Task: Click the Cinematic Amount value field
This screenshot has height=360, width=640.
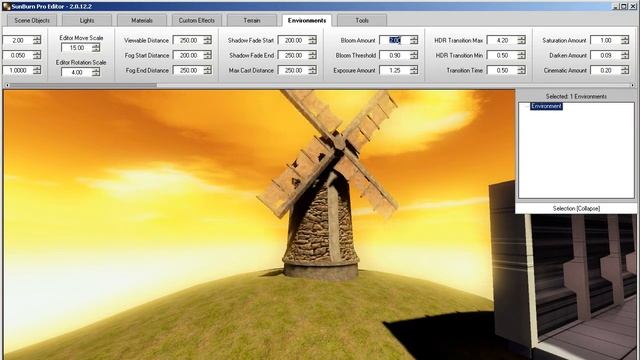Action: point(606,70)
